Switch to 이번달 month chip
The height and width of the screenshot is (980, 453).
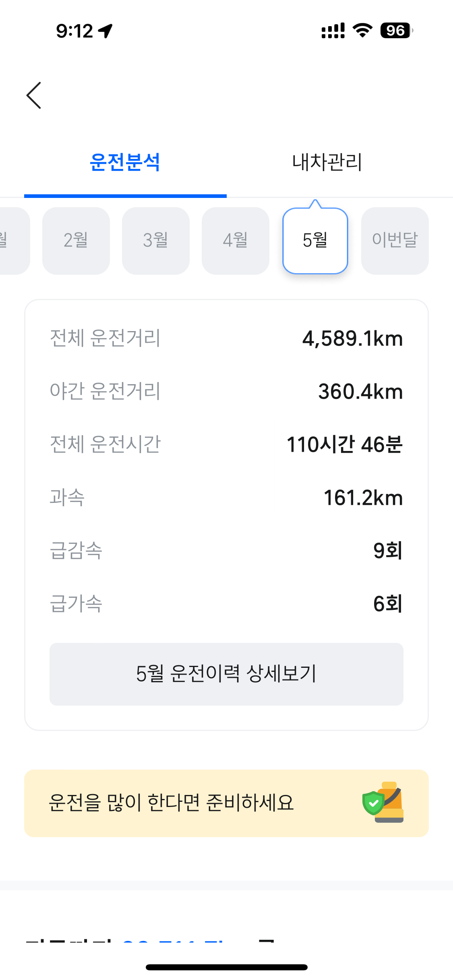[x=395, y=241]
